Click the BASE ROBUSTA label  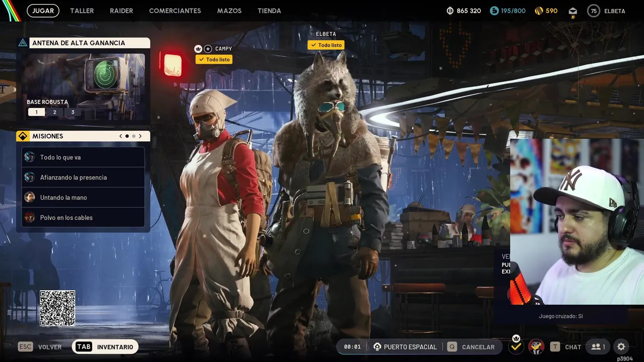(47, 102)
